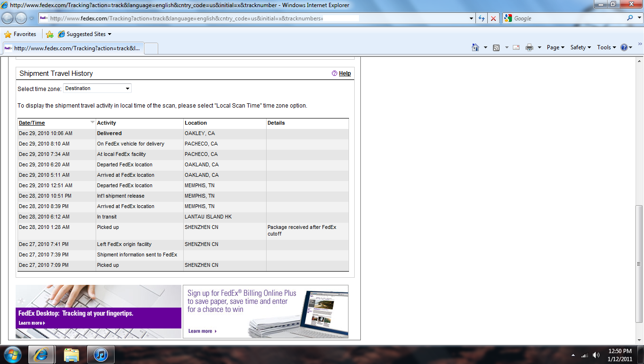Open iTunes from the taskbar
The height and width of the screenshot is (364, 644).
click(101, 355)
